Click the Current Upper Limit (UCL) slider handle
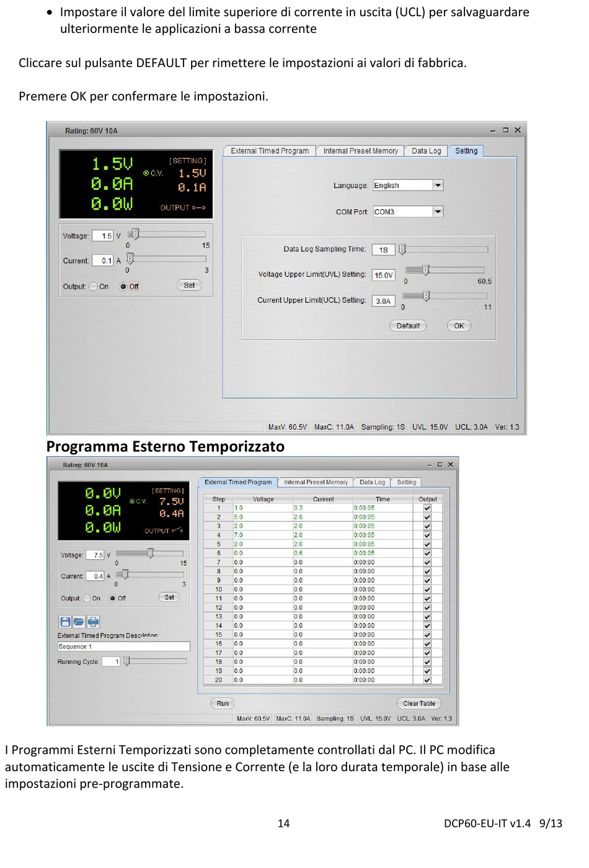 (426, 296)
